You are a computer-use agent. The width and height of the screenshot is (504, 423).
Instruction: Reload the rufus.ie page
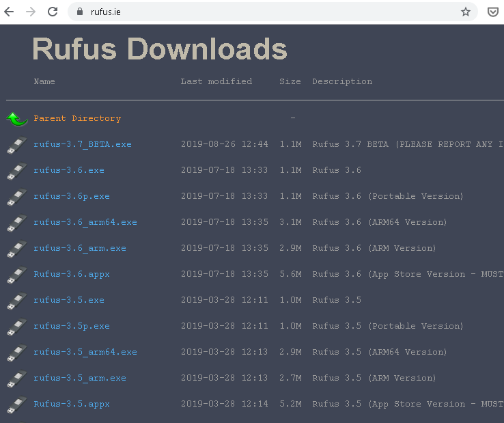coord(53,12)
